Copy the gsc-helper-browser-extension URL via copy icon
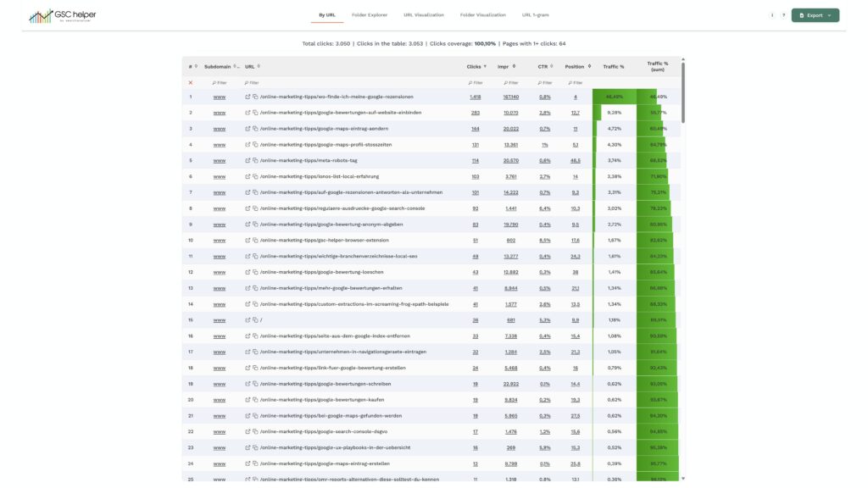The width and height of the screenshot is (868, 488). point(255,240)
